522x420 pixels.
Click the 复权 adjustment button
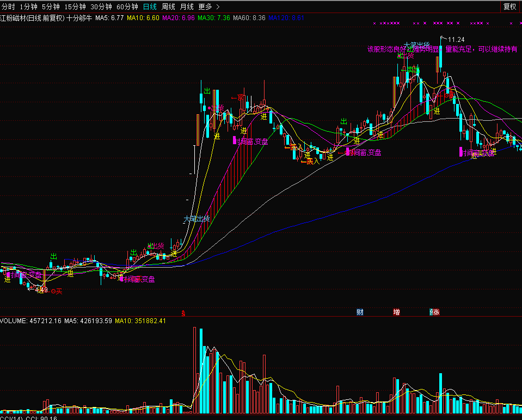[509, 7]
